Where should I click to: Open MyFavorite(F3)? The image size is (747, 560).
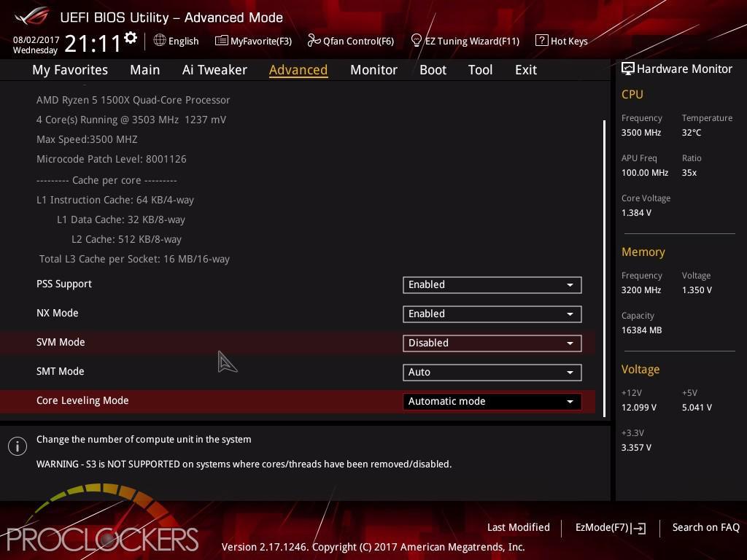tap(253, 41)
